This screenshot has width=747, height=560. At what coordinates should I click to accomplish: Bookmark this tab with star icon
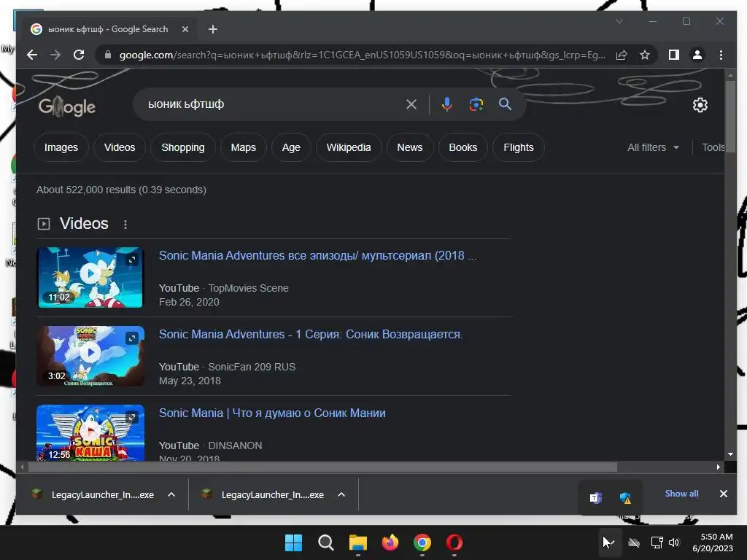tap(645, 55)
